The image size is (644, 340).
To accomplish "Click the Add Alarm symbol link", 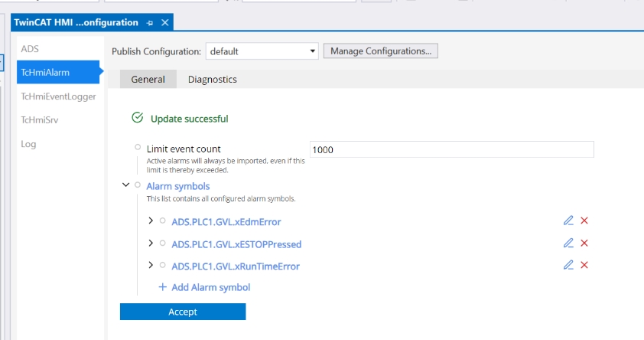I will 210,287.
